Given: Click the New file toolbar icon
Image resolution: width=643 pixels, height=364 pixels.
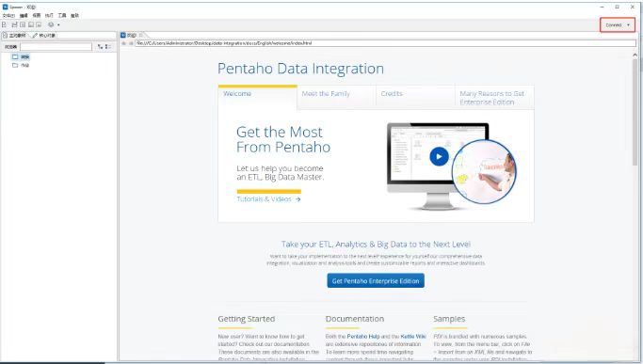Looking at the screenshot, I should click(4, 24).
